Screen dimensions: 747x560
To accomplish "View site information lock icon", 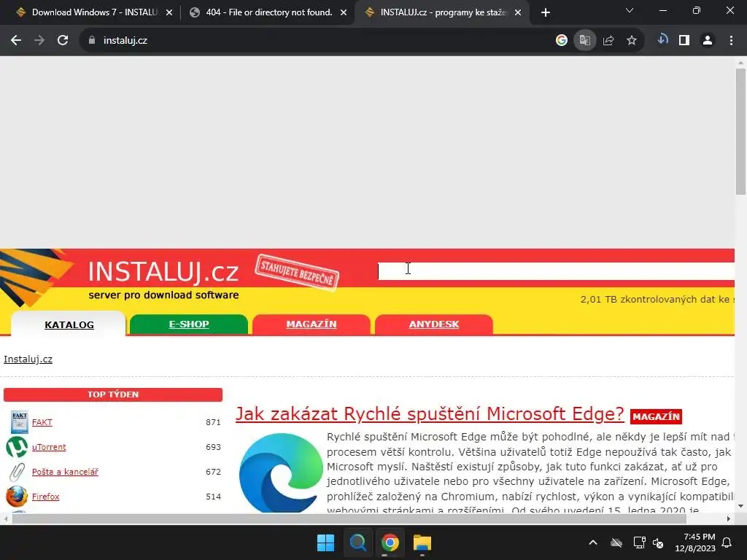I will (x=92, y=41).
